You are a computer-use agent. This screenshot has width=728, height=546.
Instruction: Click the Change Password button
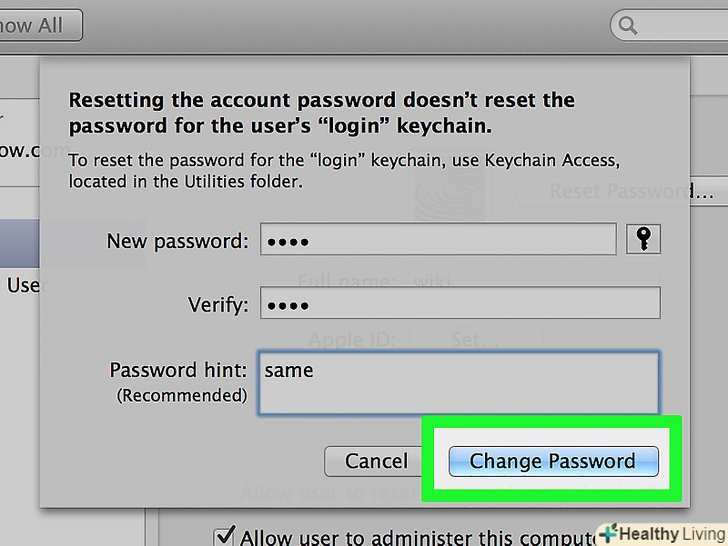pos(552,461)
